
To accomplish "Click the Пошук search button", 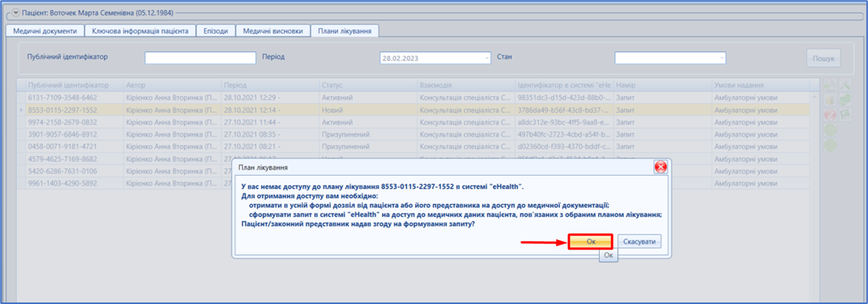I will (x=823, y=58).
